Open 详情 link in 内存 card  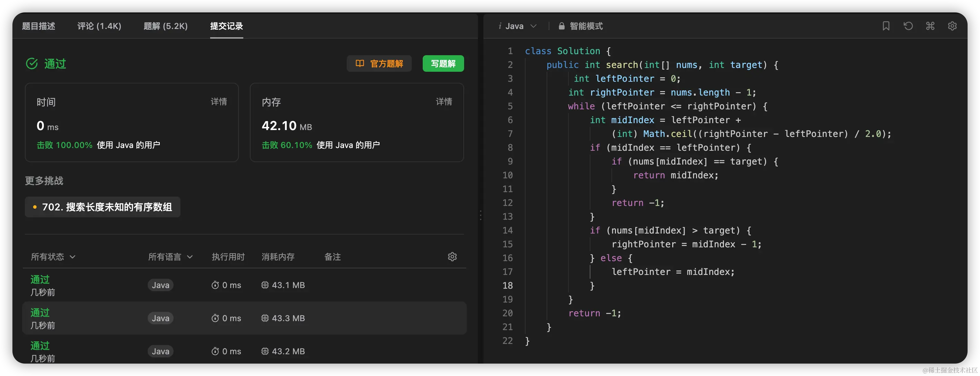(443, 101)
